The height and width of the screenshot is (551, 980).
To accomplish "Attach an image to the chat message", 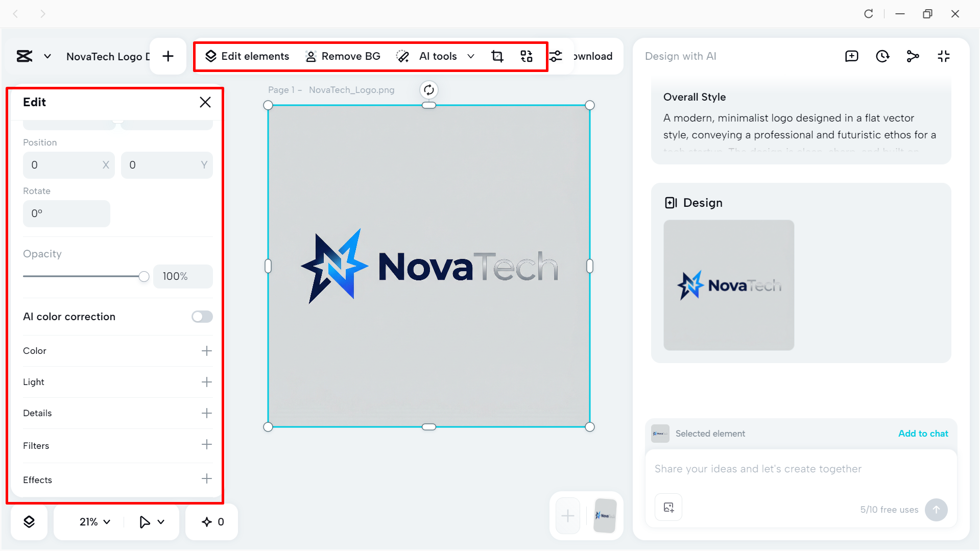I will [668, 507].
